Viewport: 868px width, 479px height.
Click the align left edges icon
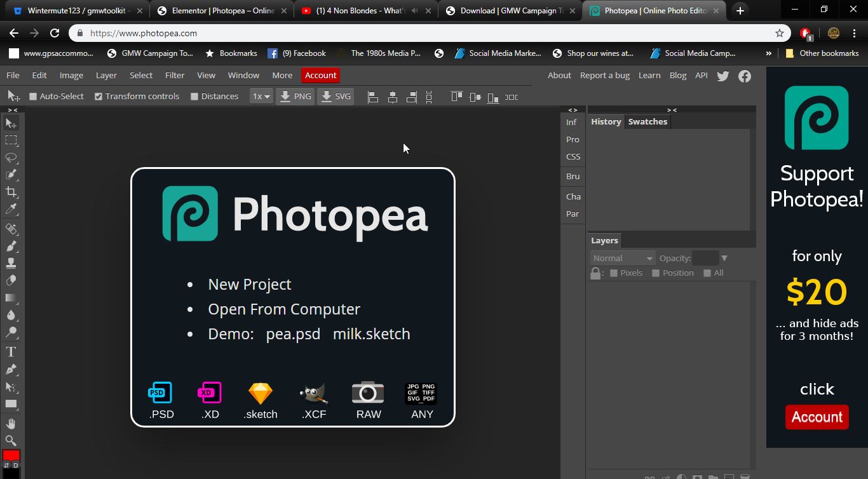coord(374,97)
